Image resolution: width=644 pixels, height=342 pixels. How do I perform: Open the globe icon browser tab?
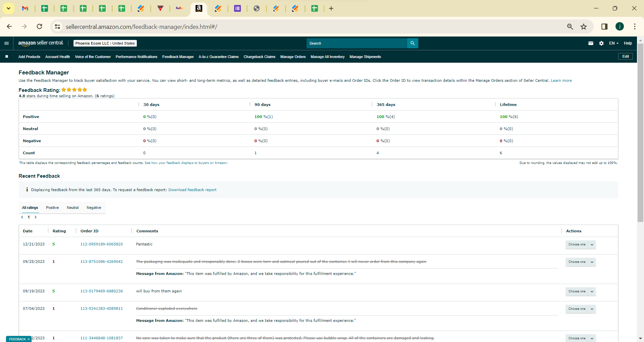(x=257, y=8)
